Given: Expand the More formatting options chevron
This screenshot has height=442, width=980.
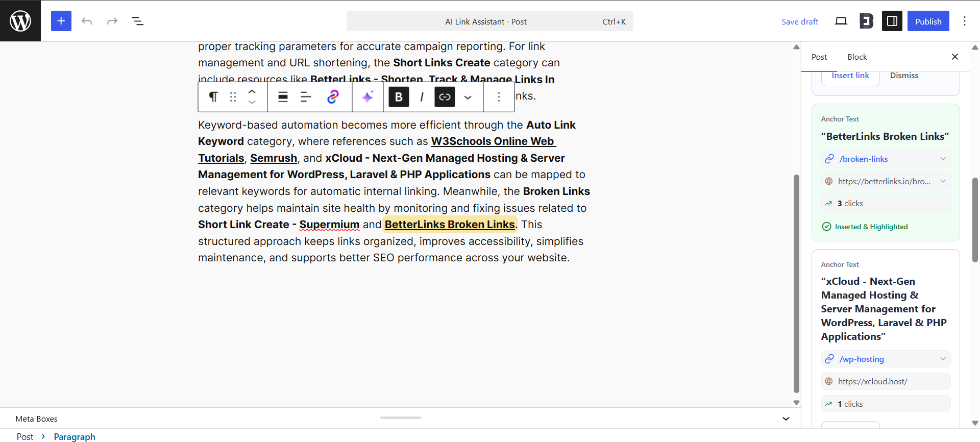Looking at the screenshot, I should tap(468, 97).
